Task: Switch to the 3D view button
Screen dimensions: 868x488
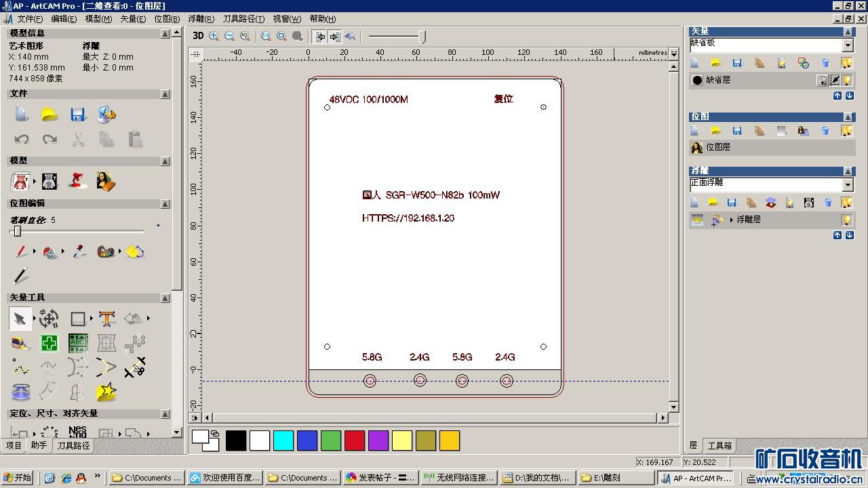Action: [x=198, y=36]
